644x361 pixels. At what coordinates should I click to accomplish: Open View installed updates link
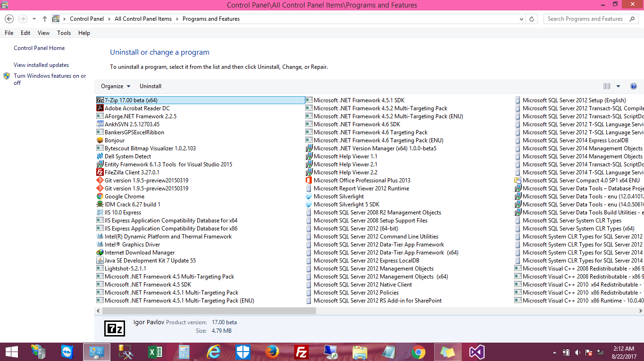coord(41,65)
